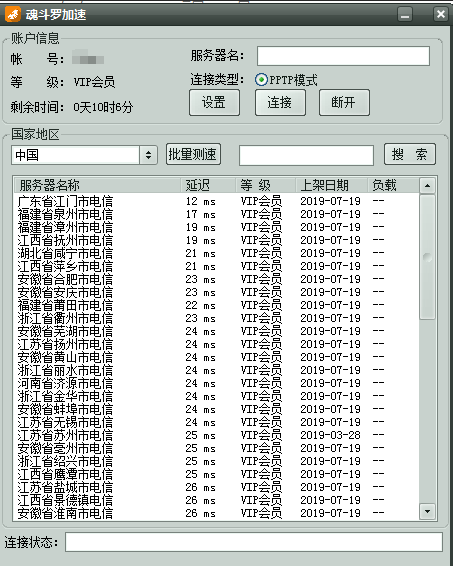The width and height of the screenshot is (453, 566).
Task: Click the 连接 connect button
Action: (280, 103)
